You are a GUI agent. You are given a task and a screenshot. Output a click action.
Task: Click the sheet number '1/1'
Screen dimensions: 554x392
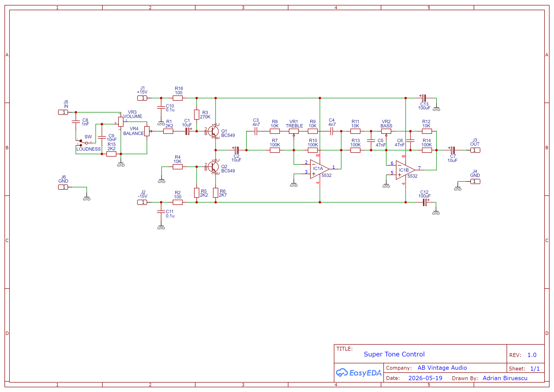[x=534, y=369]
